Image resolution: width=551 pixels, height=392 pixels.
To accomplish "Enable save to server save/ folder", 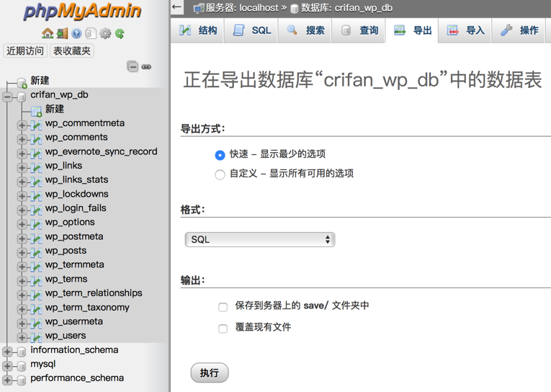I will pos(223,307).
